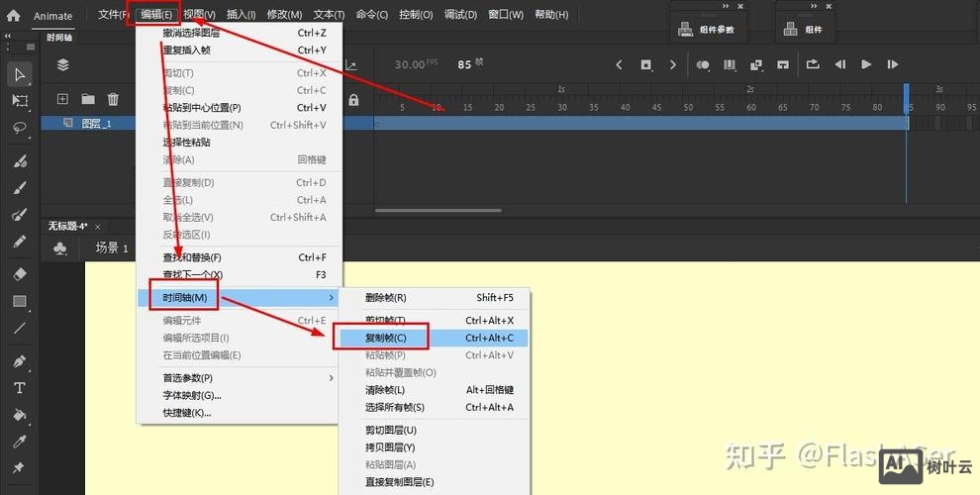Choose 复制帧(C) in the submenu
This screenshot has width=980, height=495.
[x=435, y=339]
